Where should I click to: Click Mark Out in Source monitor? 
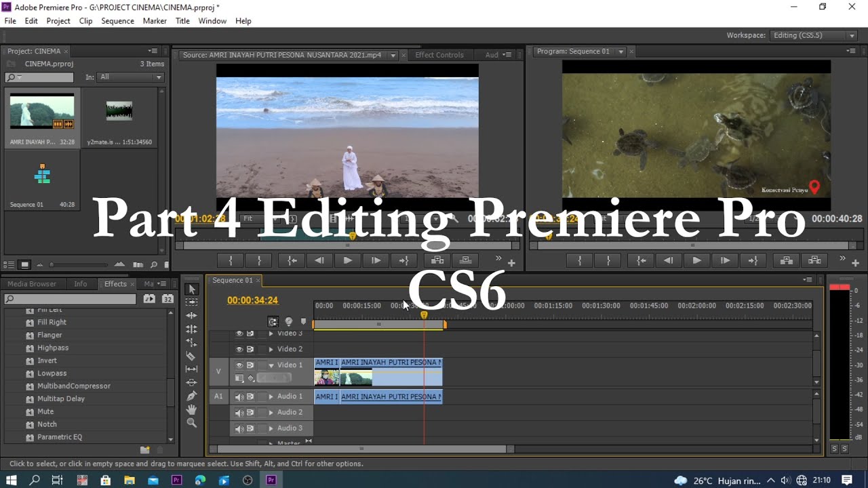(259, 260)
